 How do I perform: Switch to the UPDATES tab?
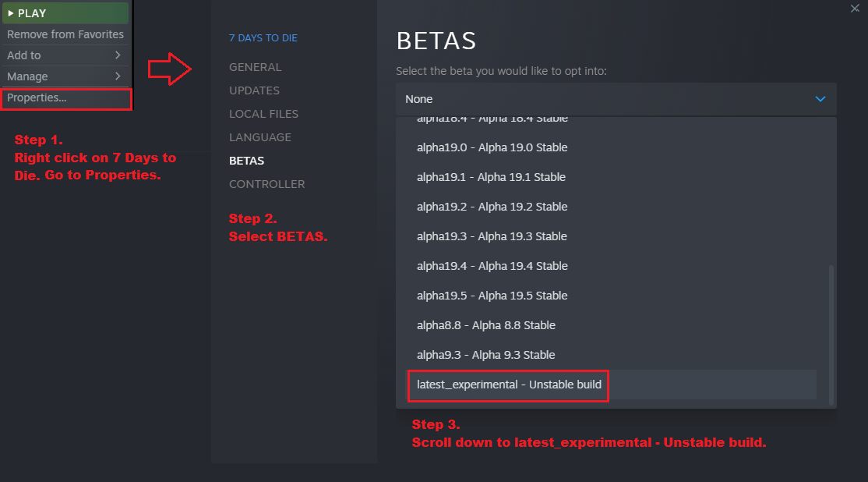point(254,90)
